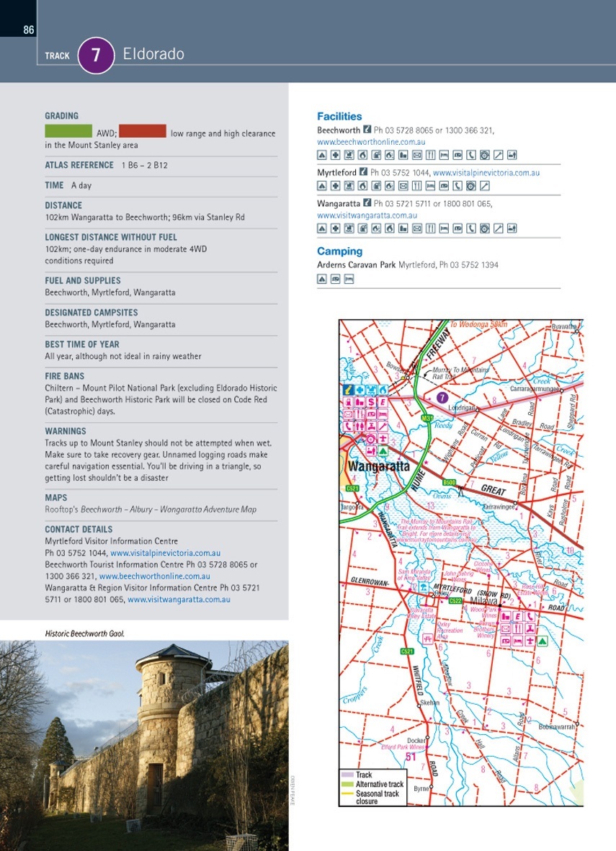Click the green camping tent icon near Wangaratta

384,451
